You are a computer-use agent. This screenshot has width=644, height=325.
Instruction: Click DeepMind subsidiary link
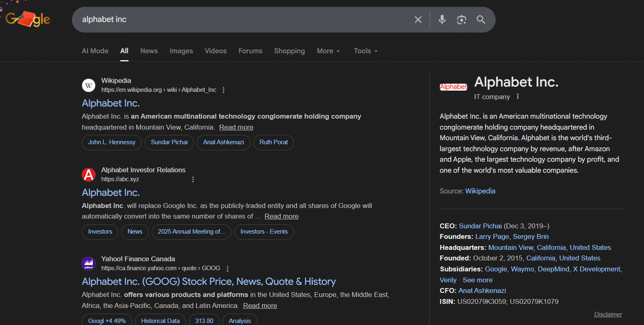pyautogui.click(x=553, y=269)
